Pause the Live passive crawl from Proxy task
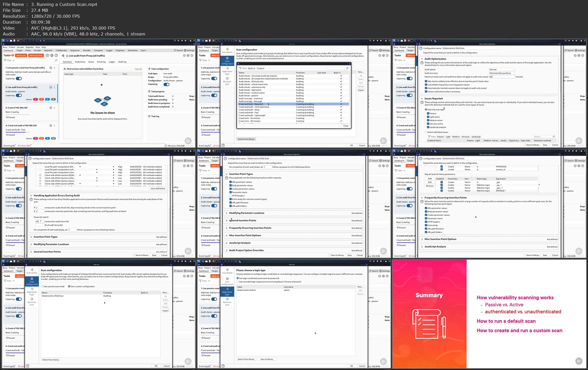588x370 pixels. pos(51,68)
